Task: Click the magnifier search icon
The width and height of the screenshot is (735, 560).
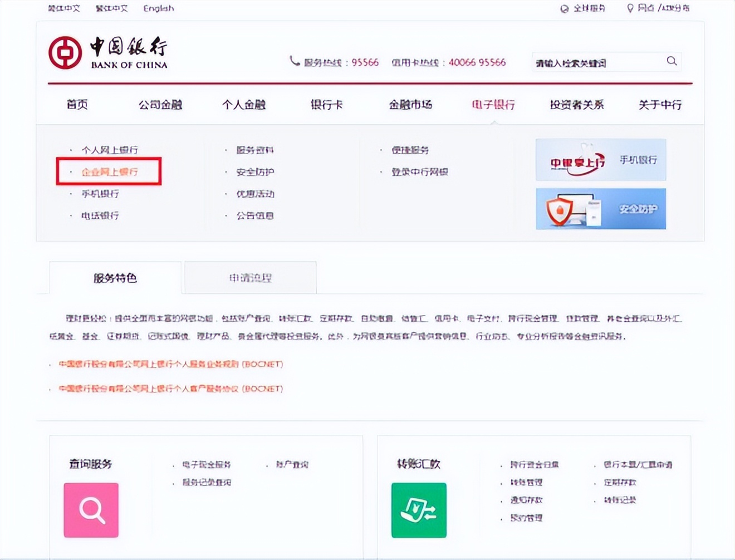Action: click(671, 61)
